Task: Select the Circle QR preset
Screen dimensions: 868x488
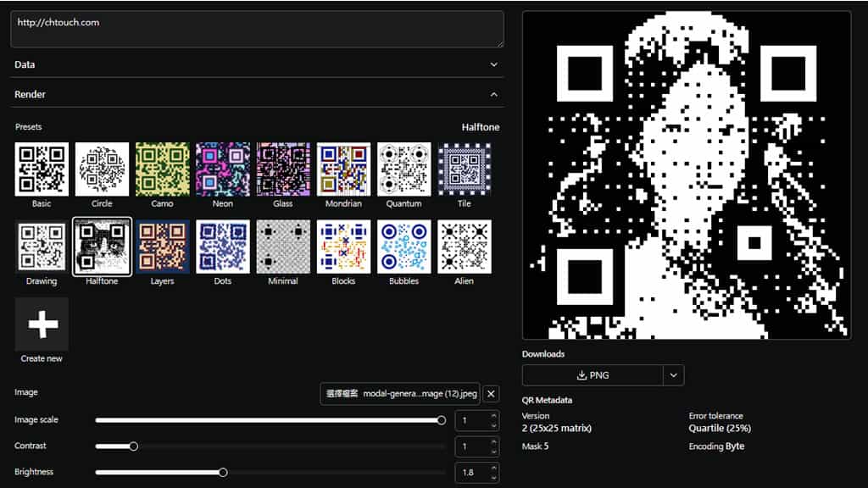Action: point(102,169)
